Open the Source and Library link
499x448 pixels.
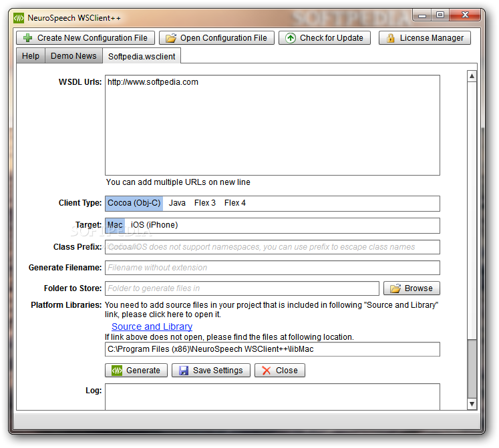tap(152, 326)
